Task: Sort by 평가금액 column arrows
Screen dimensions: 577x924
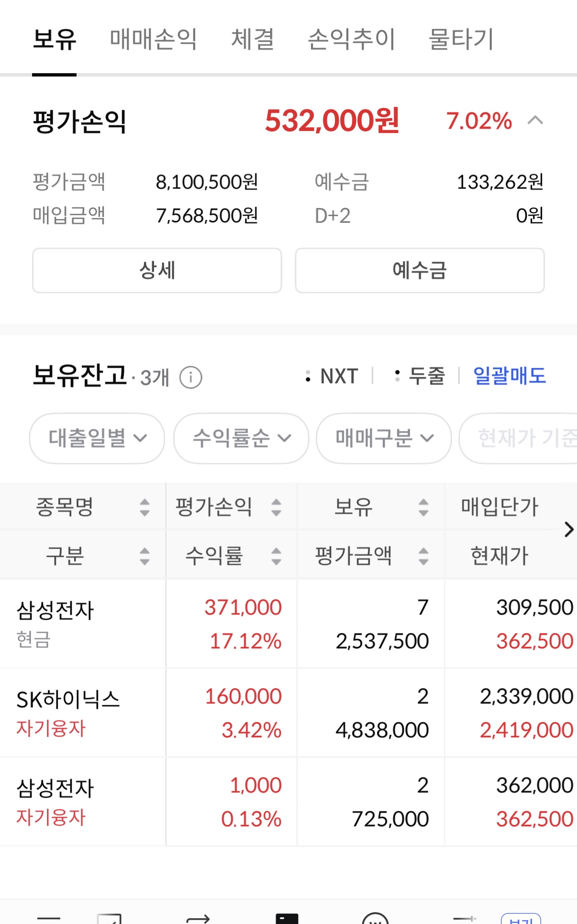Action: [x=423, y=556]
